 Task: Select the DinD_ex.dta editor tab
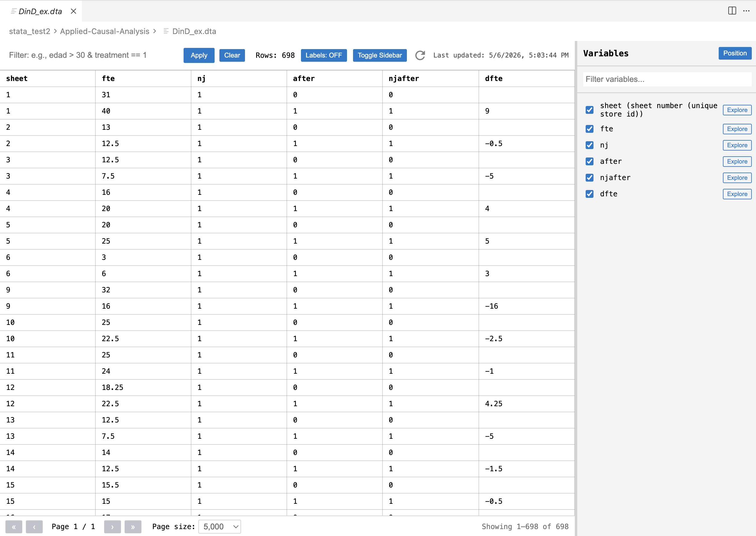40,11
